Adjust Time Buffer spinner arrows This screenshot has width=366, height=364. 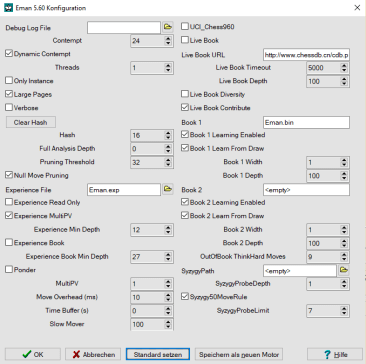click(x=168, y=311)
